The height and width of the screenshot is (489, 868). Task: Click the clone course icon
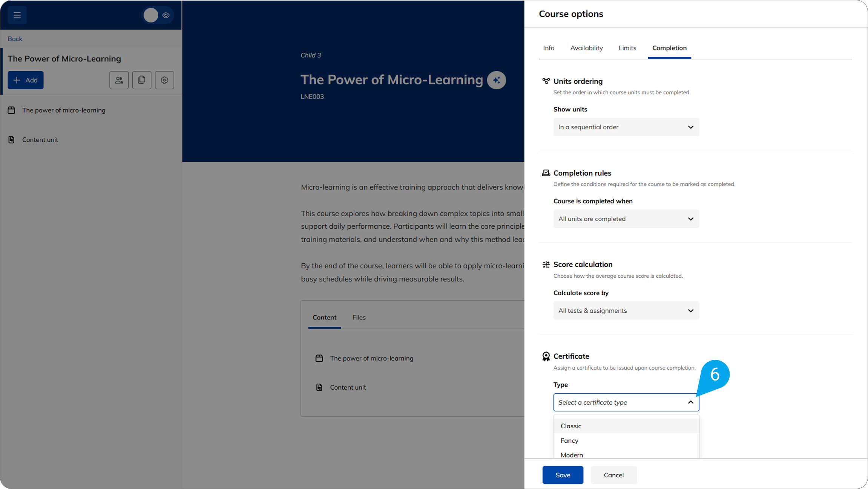pyautogui.click(x=141, y=80)
